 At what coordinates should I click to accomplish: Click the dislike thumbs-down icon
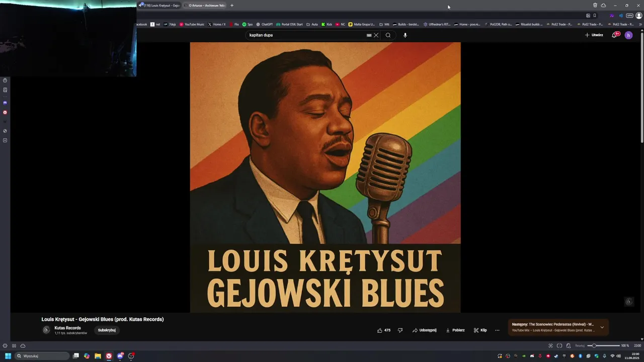click(x=400, y=330)
